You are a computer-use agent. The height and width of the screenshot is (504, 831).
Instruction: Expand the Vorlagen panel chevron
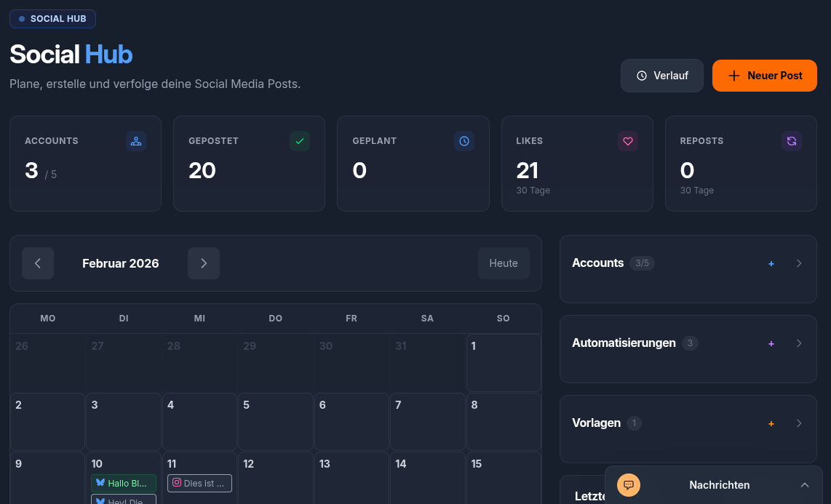pyautogui.click(x=799, y=423)
